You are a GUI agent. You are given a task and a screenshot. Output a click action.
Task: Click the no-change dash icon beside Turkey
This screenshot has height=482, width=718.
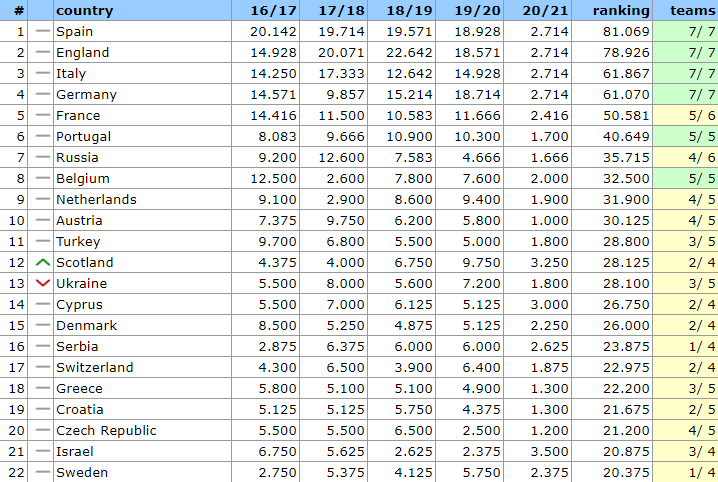pos(41,242)
